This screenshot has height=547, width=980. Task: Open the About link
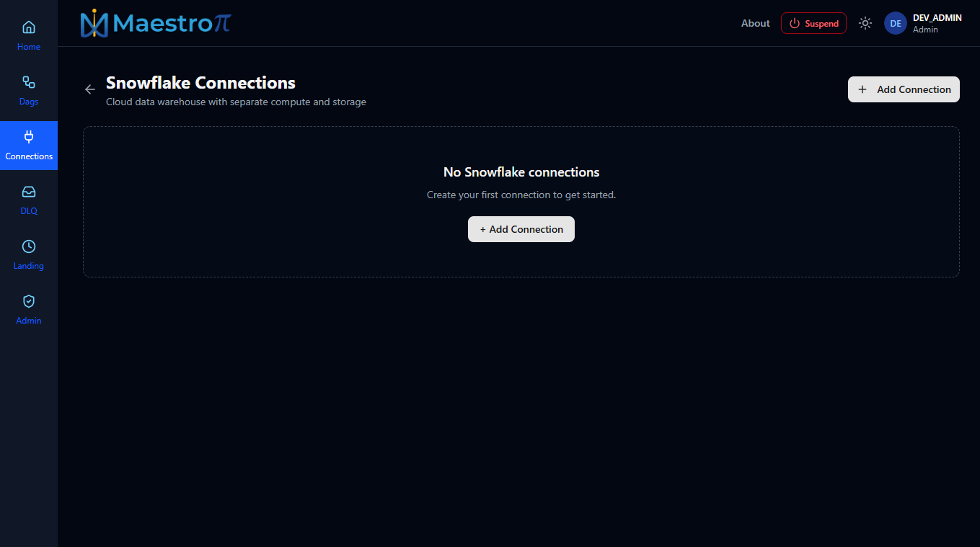[756, 23]
